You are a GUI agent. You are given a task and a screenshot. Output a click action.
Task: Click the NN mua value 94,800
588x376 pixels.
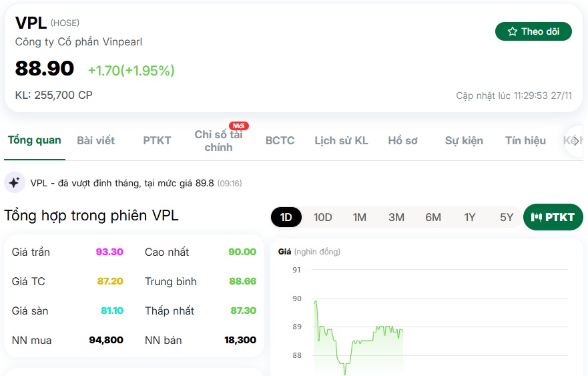click(x=106, y=340)
